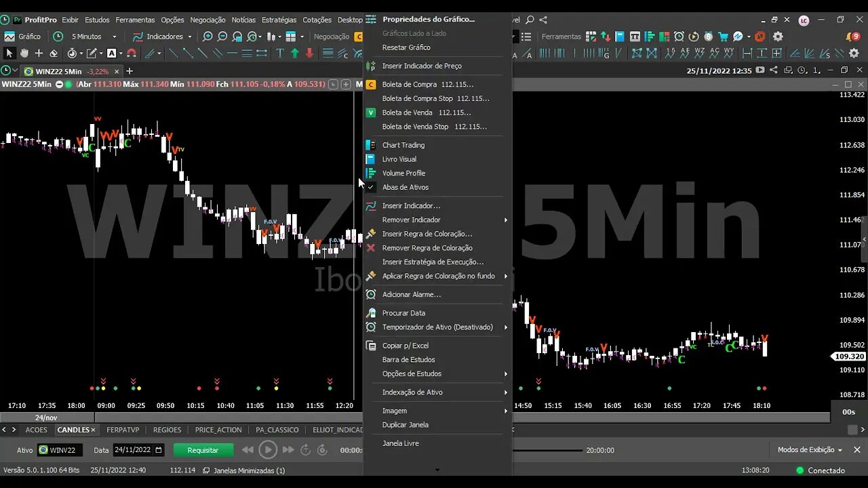Image resolution: width=868 pixels, height=488 pixels.
Task: Select the arrow cursor tool
Action: click(9, 53)
